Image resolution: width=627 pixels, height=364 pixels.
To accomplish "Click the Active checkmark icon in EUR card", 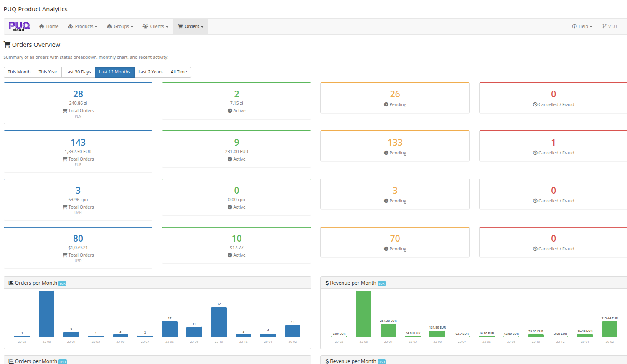I will click(230, 159).
